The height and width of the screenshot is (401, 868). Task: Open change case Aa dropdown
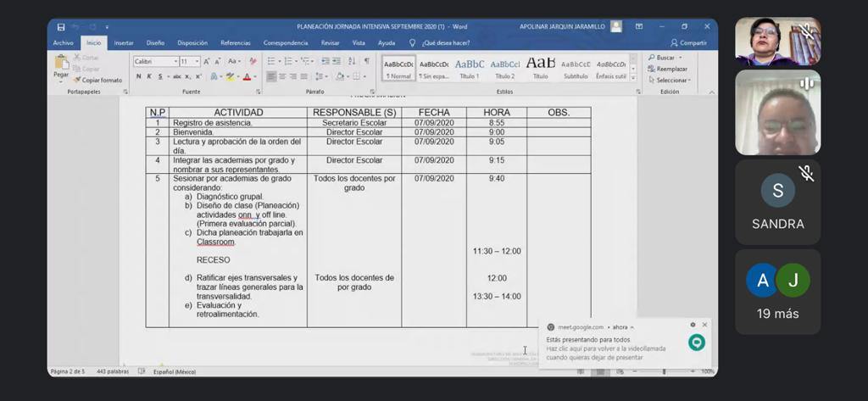[x=234, y=62]
